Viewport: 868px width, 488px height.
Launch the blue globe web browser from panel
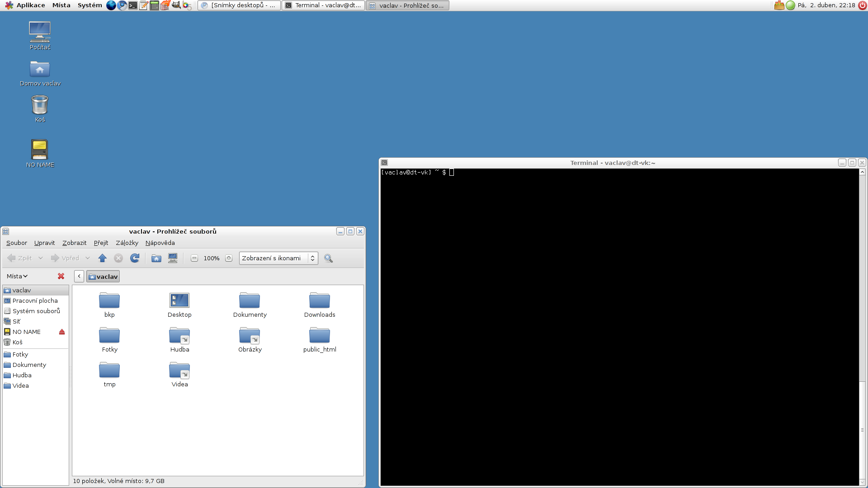point(111,5)
